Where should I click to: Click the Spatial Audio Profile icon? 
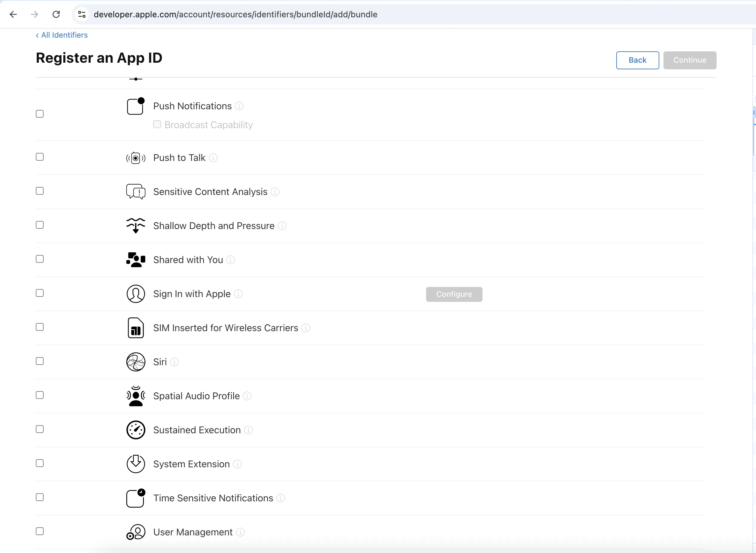coord(136,396)
